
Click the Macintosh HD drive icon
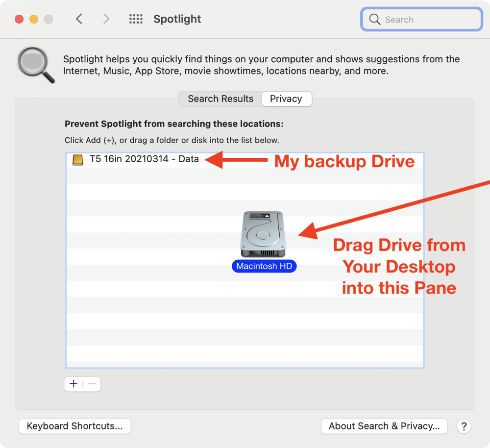263,234
